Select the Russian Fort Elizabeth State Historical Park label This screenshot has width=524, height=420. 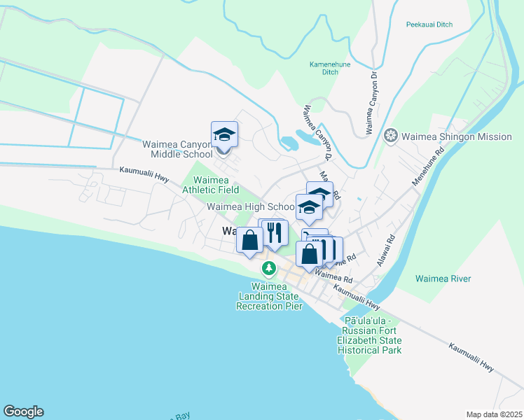tap(369, 335)
